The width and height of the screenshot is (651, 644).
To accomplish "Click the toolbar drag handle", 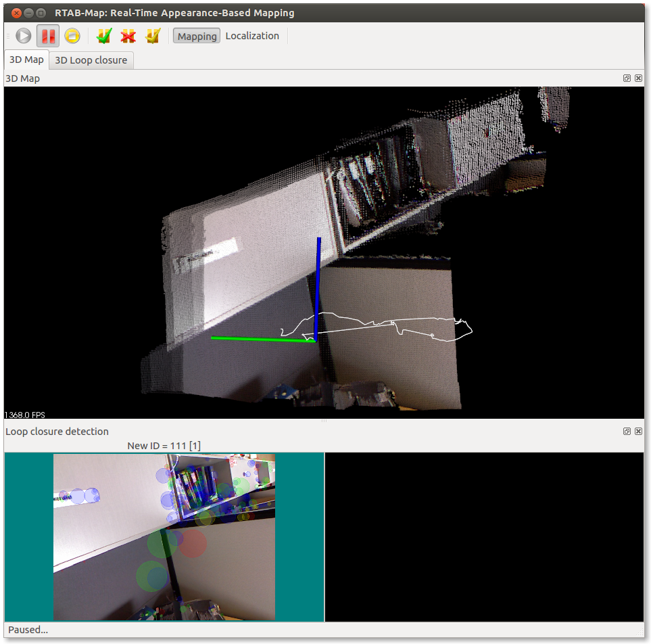I will point(7,37).
